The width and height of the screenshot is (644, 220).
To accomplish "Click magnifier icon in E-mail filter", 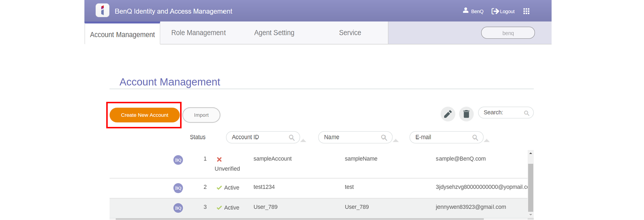I will [475, 137].
